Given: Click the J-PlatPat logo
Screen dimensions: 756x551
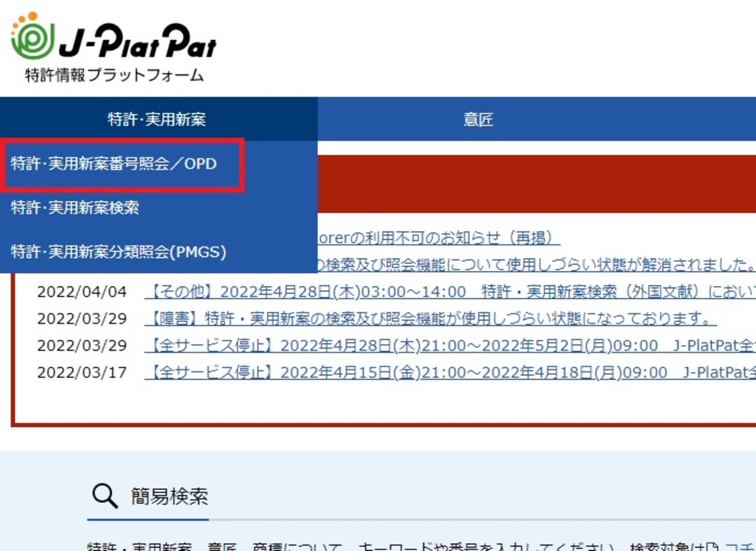Looking at the screenshot, I should (x=113, y=37).
